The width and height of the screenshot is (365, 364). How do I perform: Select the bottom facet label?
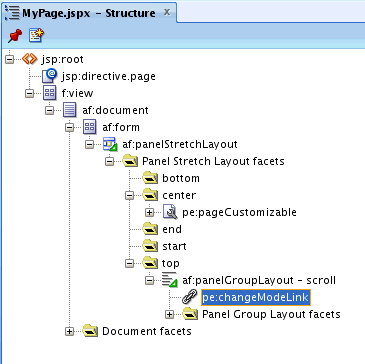[x=181, y=178]
